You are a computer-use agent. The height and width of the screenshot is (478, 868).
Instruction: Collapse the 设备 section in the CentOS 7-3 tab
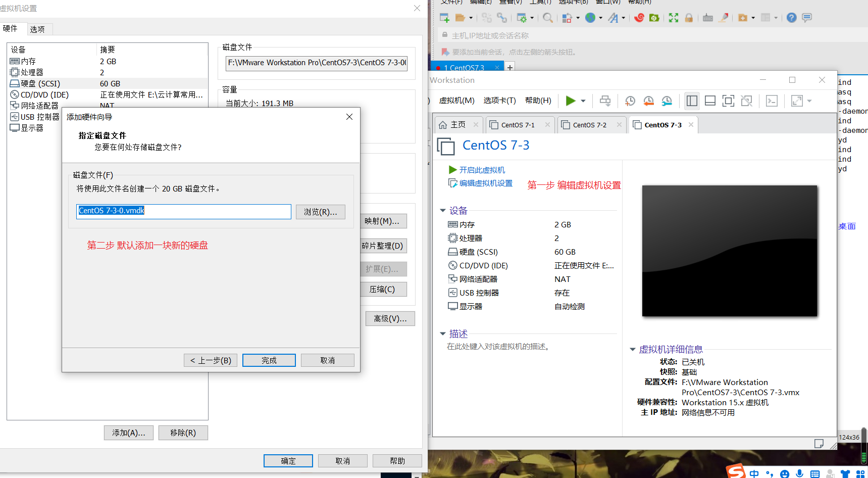(x=443, y=210)
